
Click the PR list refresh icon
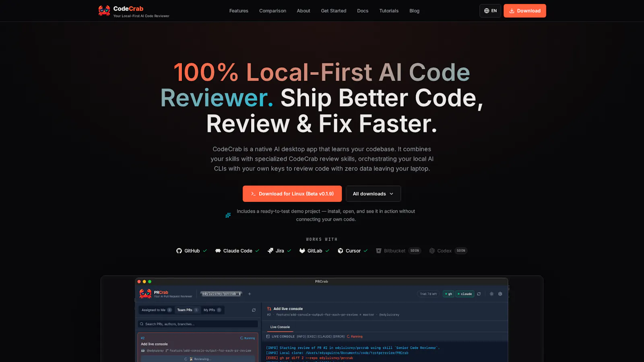click(x=254, y=310)
